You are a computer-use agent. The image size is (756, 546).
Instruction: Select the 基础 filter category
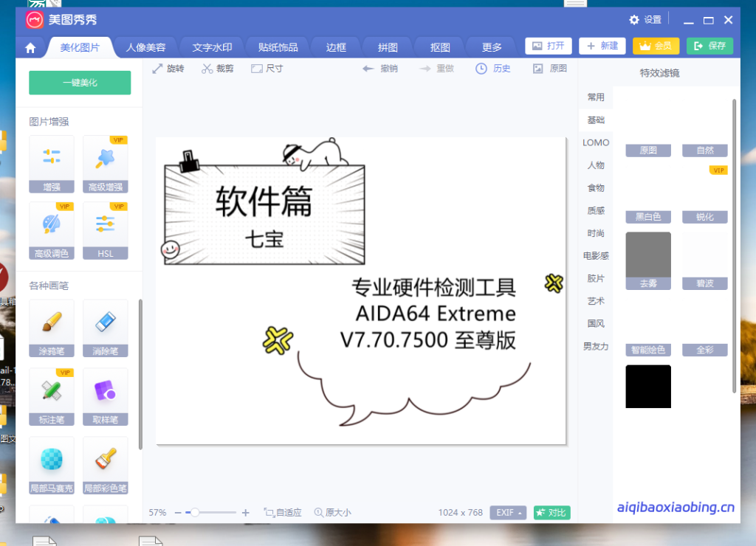click(x=596, y=120)
